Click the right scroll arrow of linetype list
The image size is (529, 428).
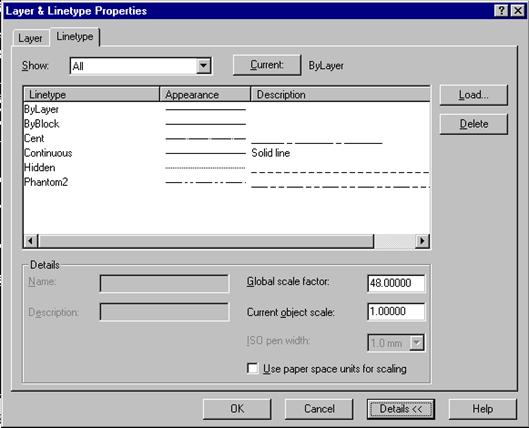coord(422,241)
